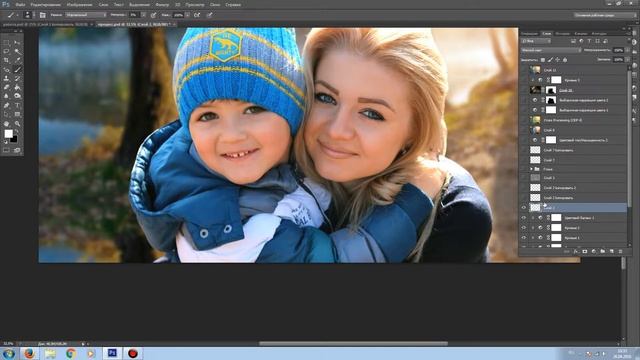Expand the Глаза layer group

click(x=531, y=169)
